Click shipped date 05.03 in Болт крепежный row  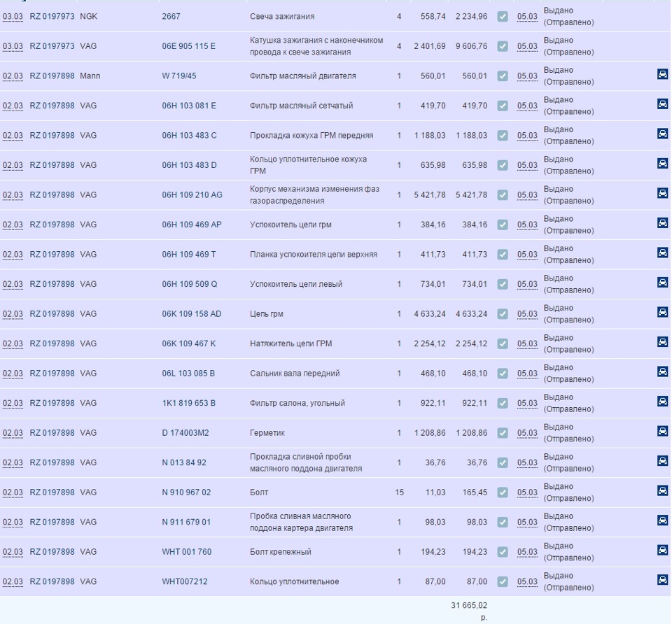click(x=527, y=552)
